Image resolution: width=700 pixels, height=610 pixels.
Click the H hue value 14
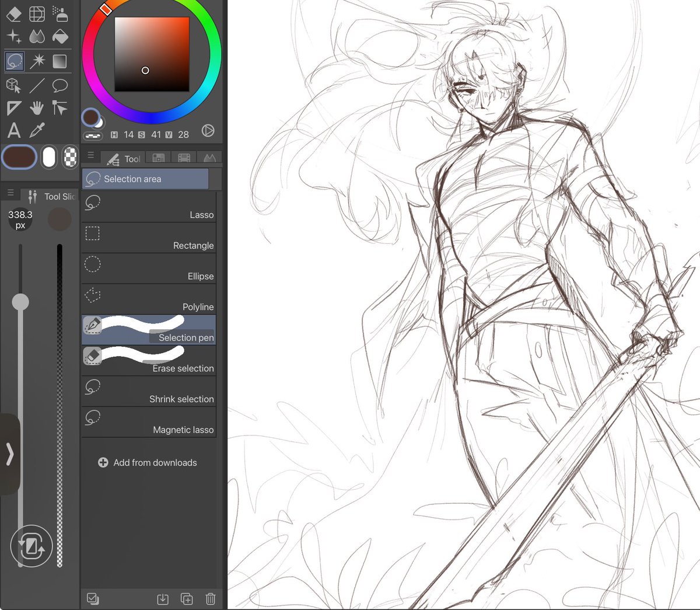(129, 134)
